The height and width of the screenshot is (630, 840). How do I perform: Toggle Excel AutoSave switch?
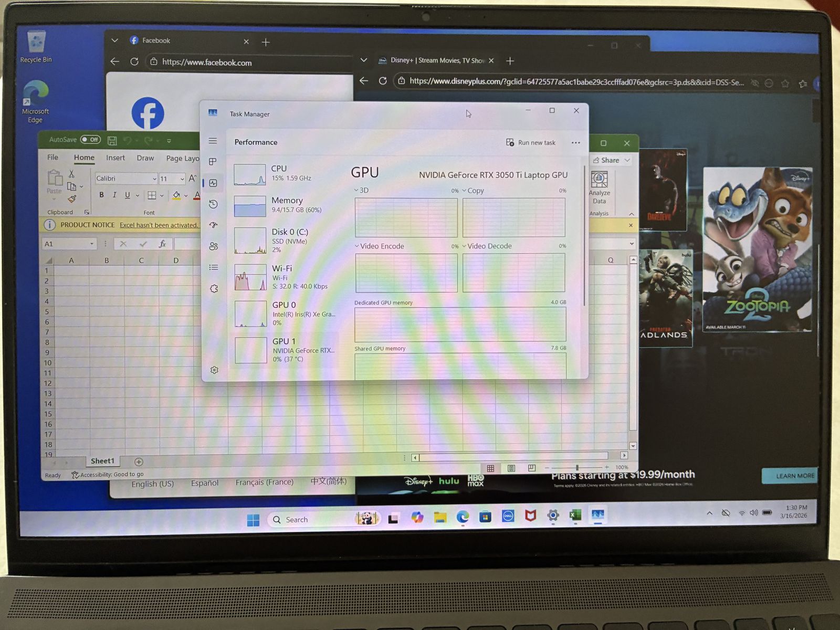(90, 140)
